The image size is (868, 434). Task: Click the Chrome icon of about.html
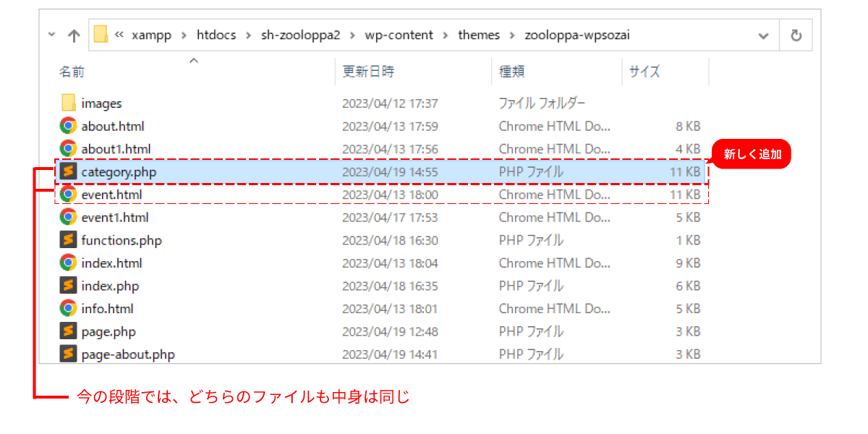point(68,126)
